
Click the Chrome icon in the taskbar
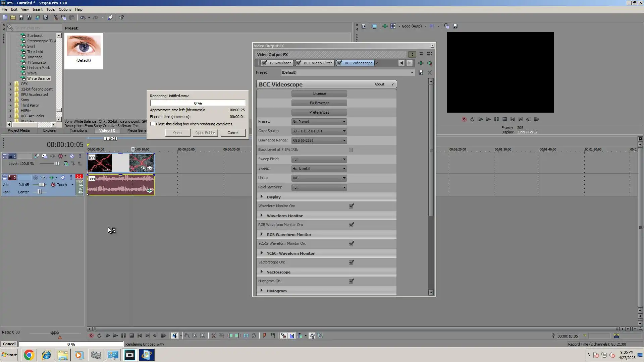click(x=29, y=355)
